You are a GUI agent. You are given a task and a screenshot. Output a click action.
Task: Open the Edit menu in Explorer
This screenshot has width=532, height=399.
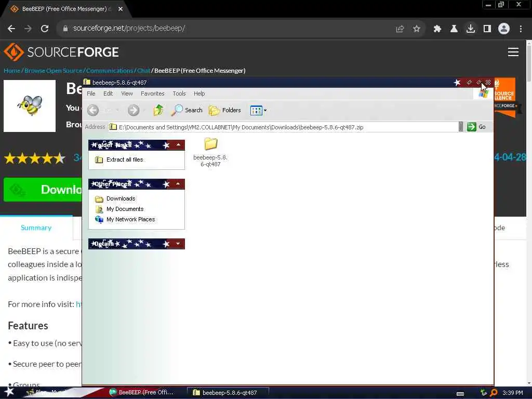tap(108, 94)
